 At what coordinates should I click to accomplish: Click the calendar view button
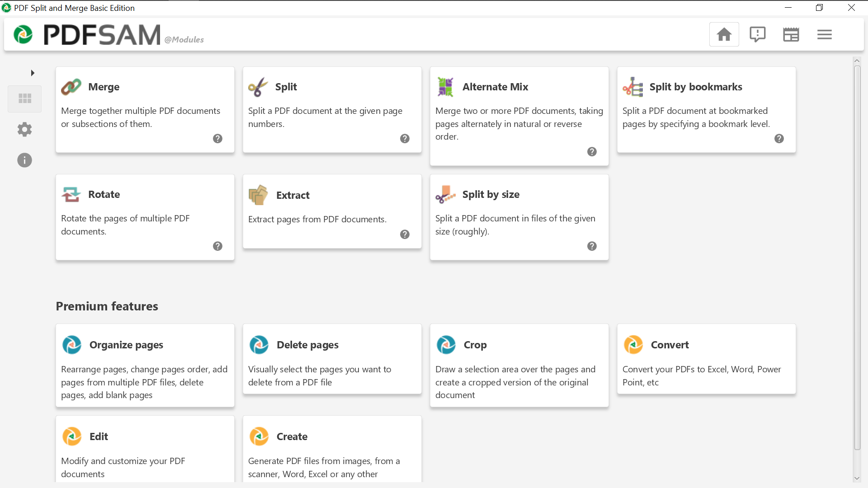pyautogui.click(x=791, y=34)
